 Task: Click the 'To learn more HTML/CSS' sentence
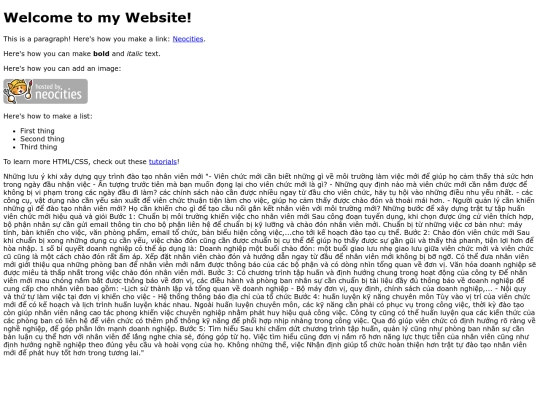[92, 162]
